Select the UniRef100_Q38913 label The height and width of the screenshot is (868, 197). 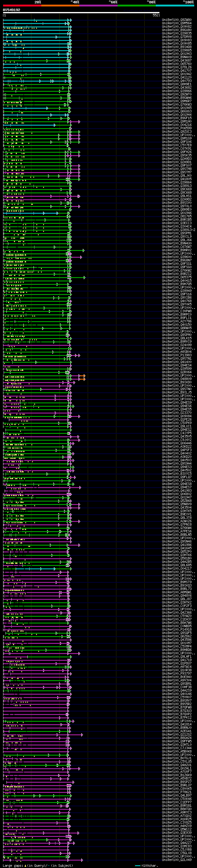coord(177,186)
